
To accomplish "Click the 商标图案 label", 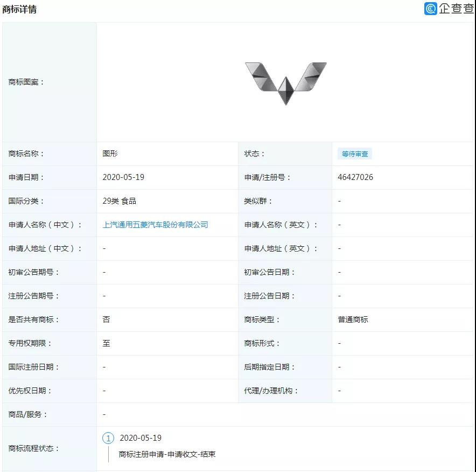I will [x=26, y=82].
